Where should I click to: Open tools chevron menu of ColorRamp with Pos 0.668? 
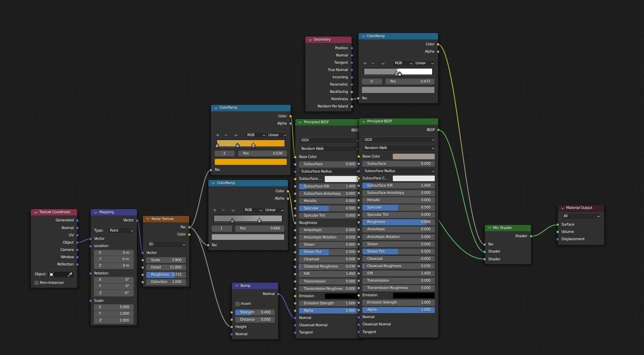[233, 210]
